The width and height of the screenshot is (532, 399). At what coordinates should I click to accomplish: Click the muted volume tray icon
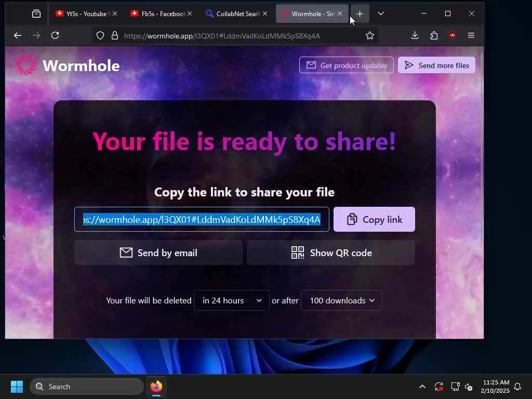(x=469, y=387)
